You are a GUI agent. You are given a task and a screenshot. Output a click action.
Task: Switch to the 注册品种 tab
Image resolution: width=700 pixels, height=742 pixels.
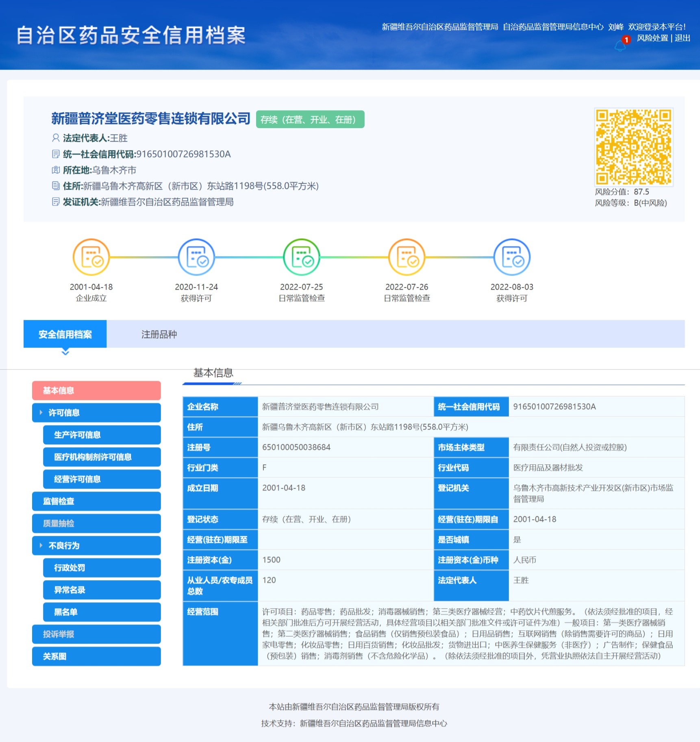tap(159, 334)
